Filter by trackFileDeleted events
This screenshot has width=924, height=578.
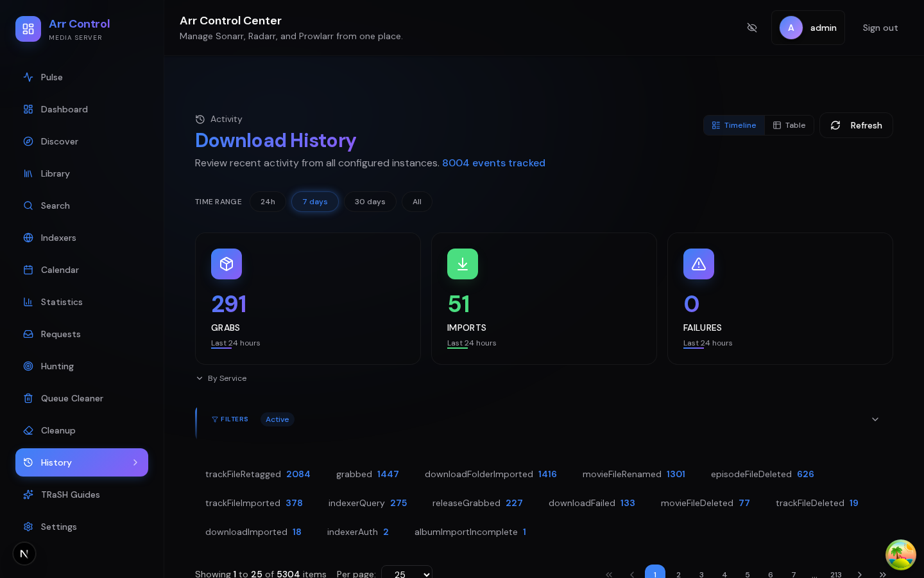[x=817, y=503]
